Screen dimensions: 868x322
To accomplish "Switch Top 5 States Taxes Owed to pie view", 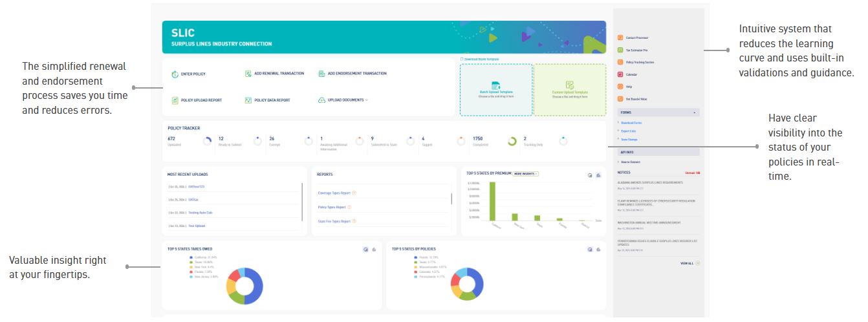I will (x=365, y=249).
